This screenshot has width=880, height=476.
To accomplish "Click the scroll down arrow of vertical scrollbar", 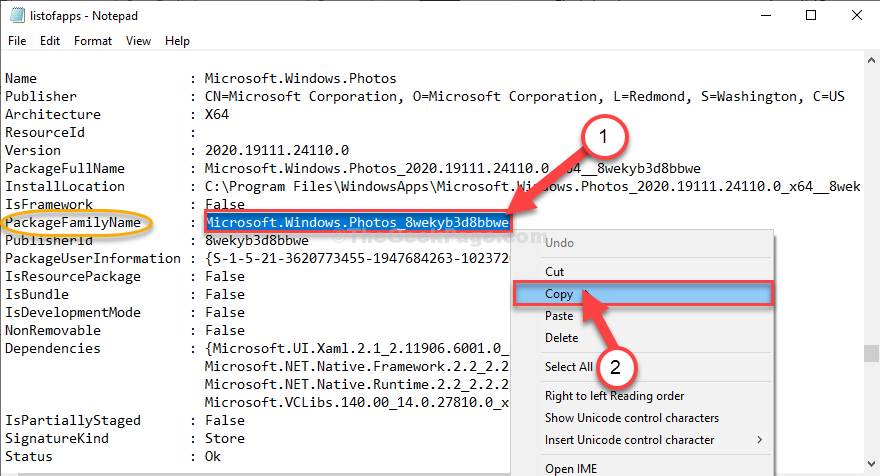I will pos(871,464).
